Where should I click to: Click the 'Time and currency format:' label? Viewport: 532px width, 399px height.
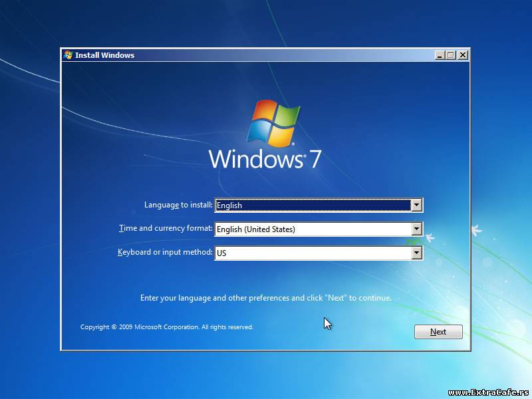[166, 228]
